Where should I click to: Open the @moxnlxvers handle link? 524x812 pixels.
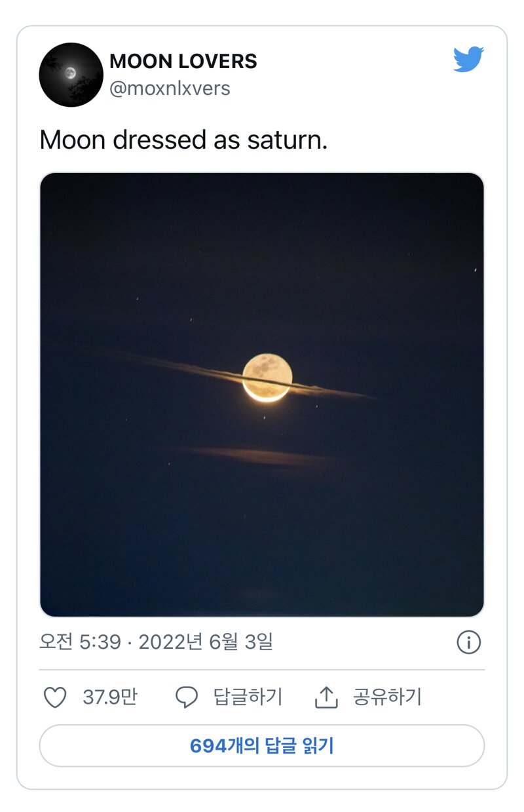(170, 88)
